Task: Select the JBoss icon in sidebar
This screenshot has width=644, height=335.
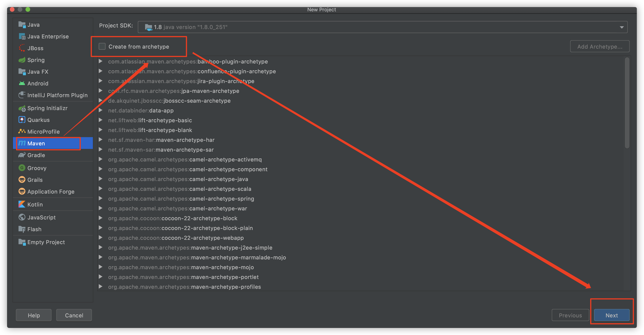Action: pyautogui.click(x=22, y=48)
